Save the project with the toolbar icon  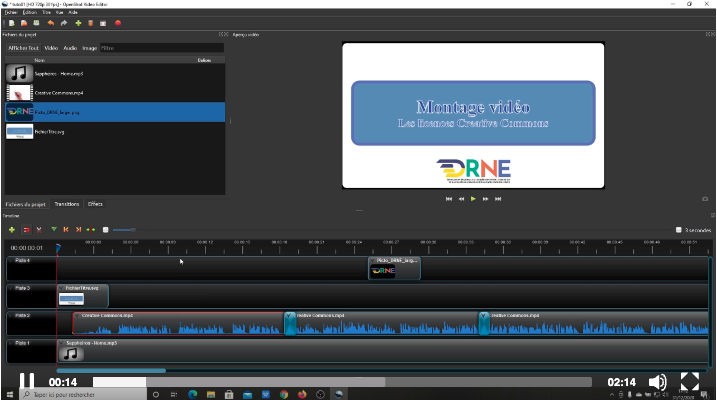[x=36, y=23]
